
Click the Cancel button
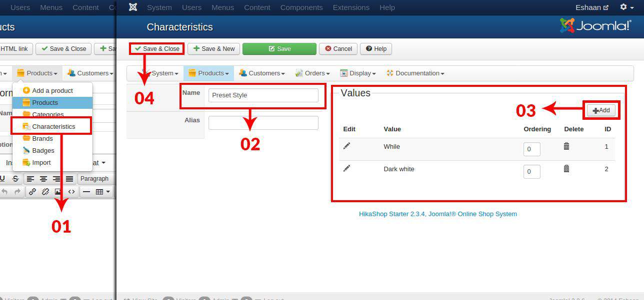click(338, 48)
